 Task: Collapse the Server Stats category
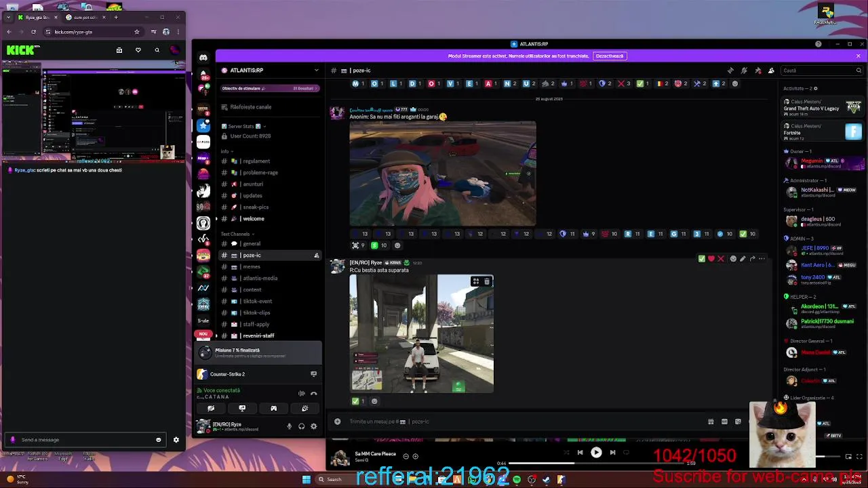(x=244, y=126)
